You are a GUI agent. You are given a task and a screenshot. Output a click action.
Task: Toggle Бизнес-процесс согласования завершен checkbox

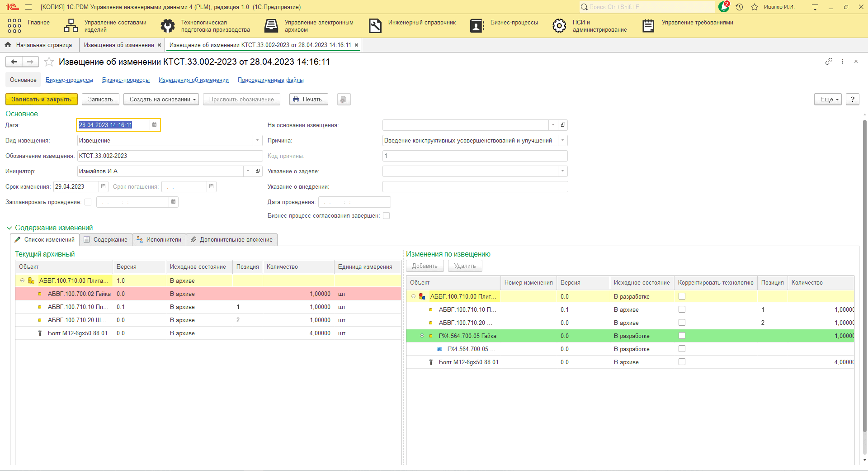(386, 215)
